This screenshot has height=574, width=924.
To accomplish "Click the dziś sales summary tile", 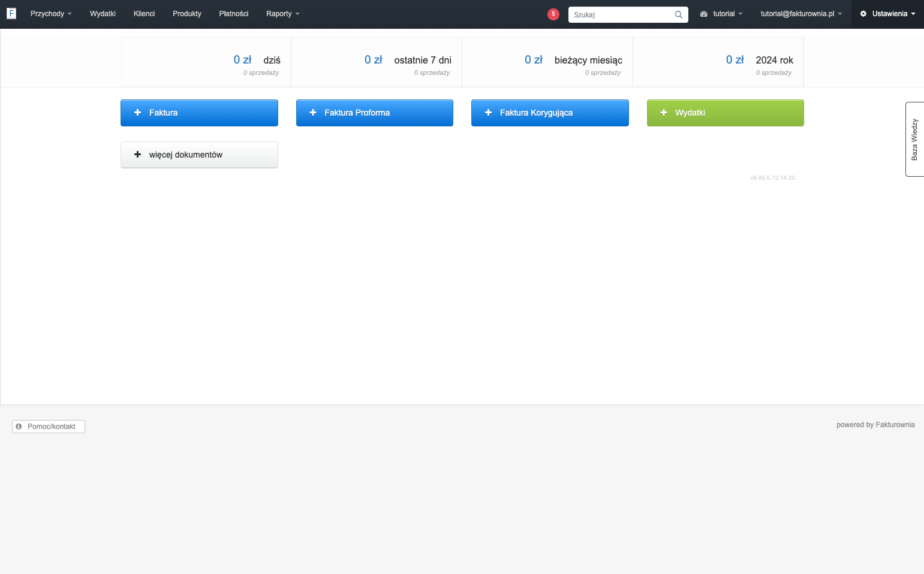I will click(206, 62).
